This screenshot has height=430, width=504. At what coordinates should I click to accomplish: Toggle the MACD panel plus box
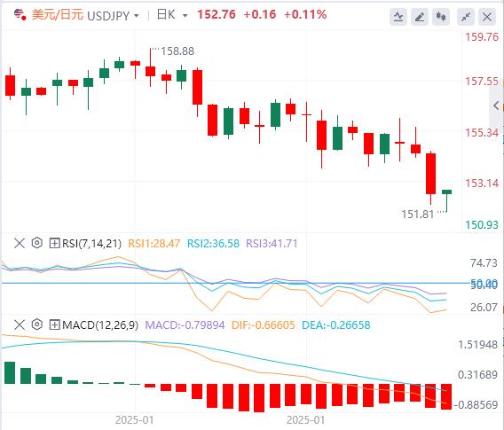click(54, 324)
